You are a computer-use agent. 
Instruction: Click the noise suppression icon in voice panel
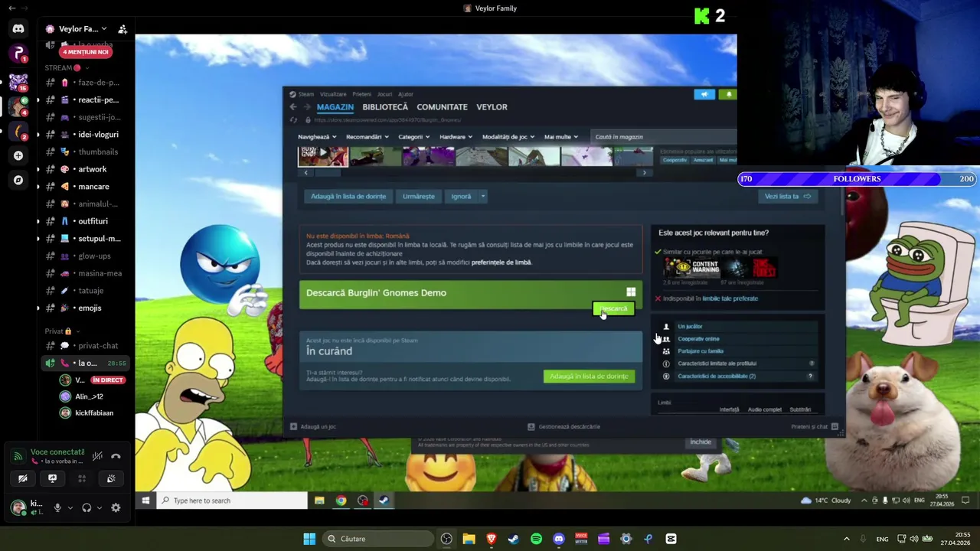pyautogui.click(x=97, y=456)
